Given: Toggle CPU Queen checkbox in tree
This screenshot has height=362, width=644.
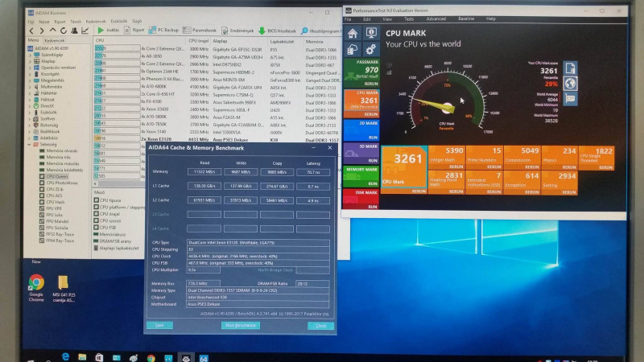Looking at the screenshot, I should click(42, 176).
